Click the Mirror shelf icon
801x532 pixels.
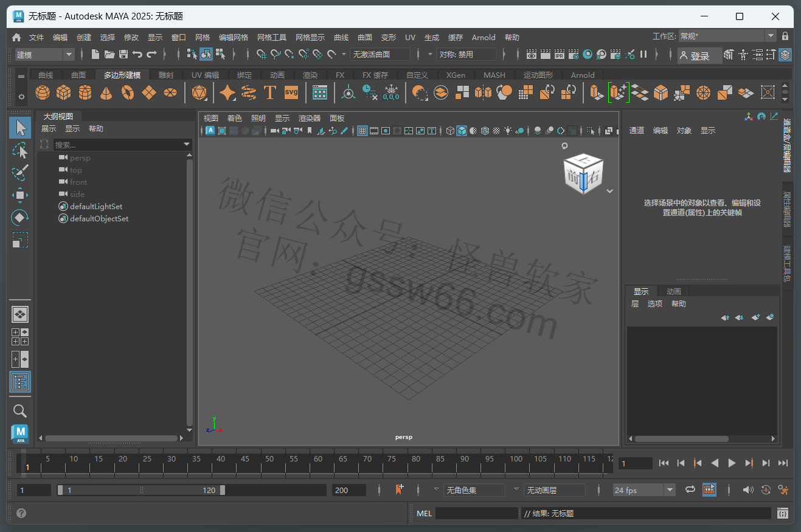tap(483, 92)
